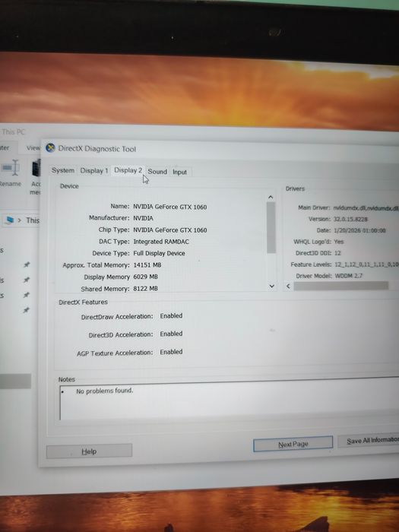Open the Sound tab
This screenshot has height=532, width=399.
tap(157, 172)
